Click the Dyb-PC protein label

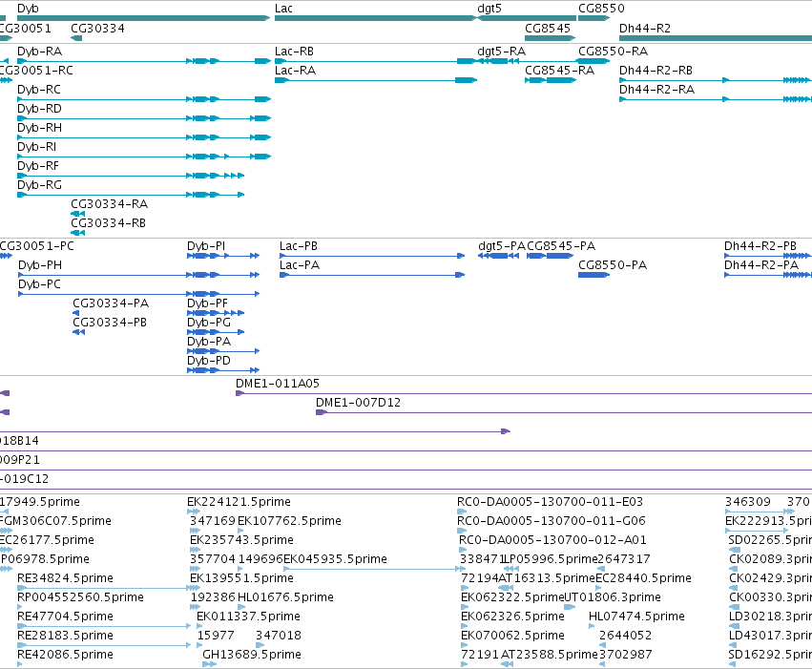pos(39,284)
